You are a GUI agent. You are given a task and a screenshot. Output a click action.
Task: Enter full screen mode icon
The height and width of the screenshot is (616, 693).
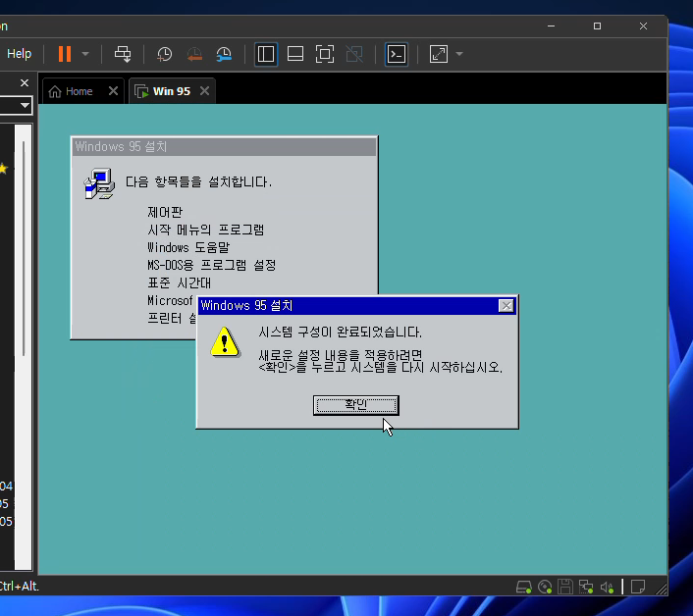tap(324, 54)
